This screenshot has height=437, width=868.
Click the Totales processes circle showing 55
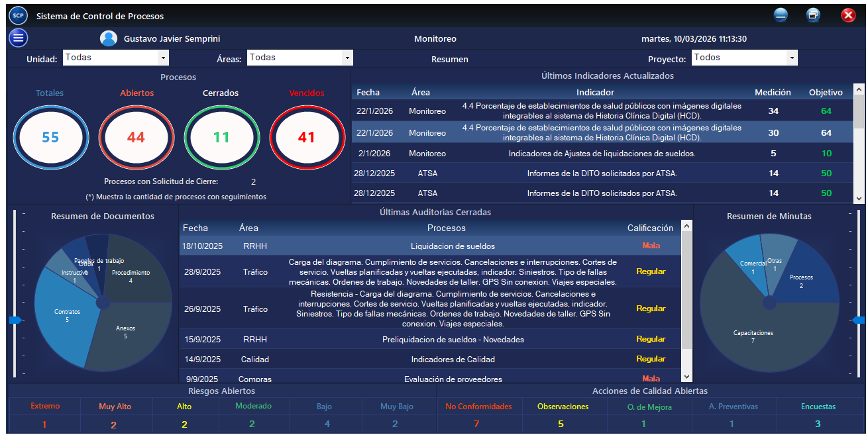click(x=51, y=137)
